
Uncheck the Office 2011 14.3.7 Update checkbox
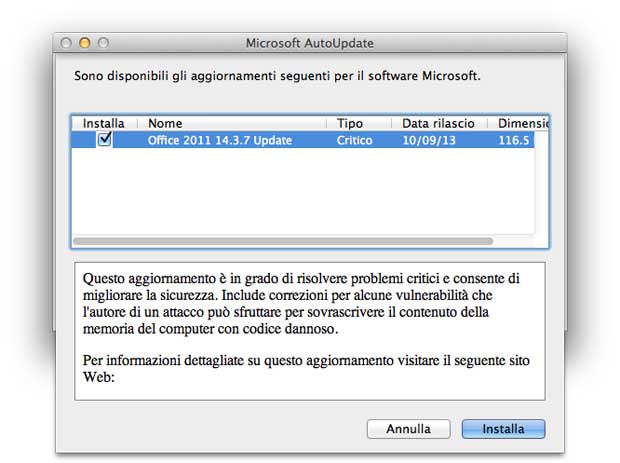click(105, 139)
